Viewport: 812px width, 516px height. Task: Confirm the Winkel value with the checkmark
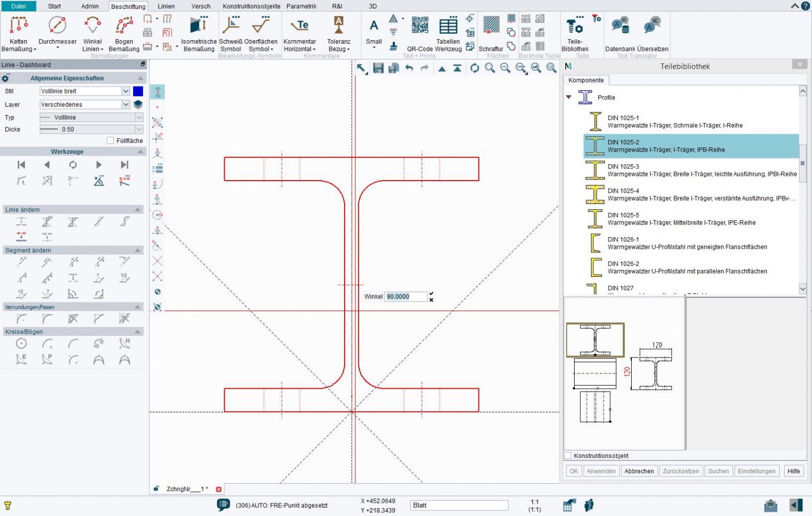tap(431, 293)
